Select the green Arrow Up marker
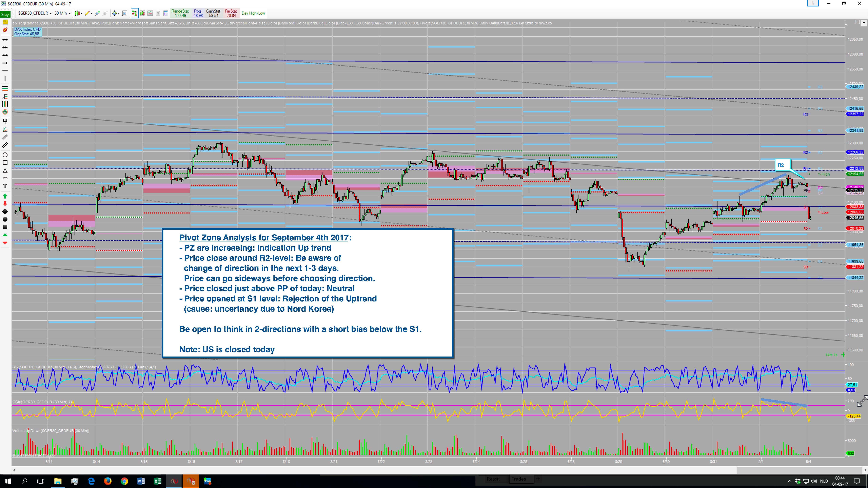 coord(5,196)
